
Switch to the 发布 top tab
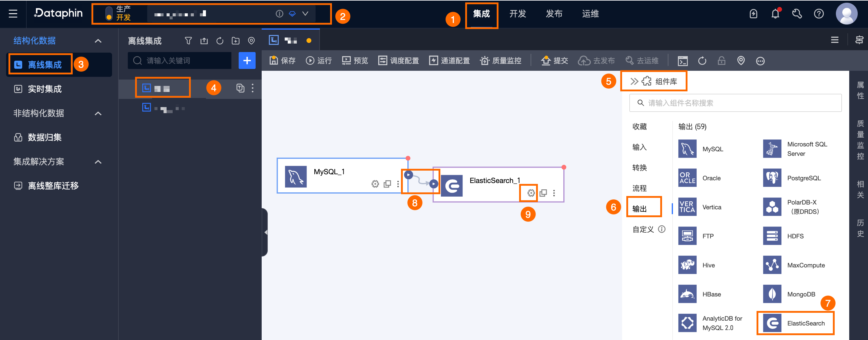[x=554, y=14]
